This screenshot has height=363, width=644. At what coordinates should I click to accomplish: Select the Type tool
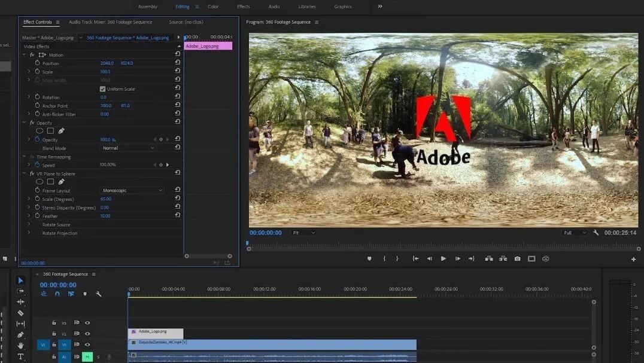click(20, 356)
